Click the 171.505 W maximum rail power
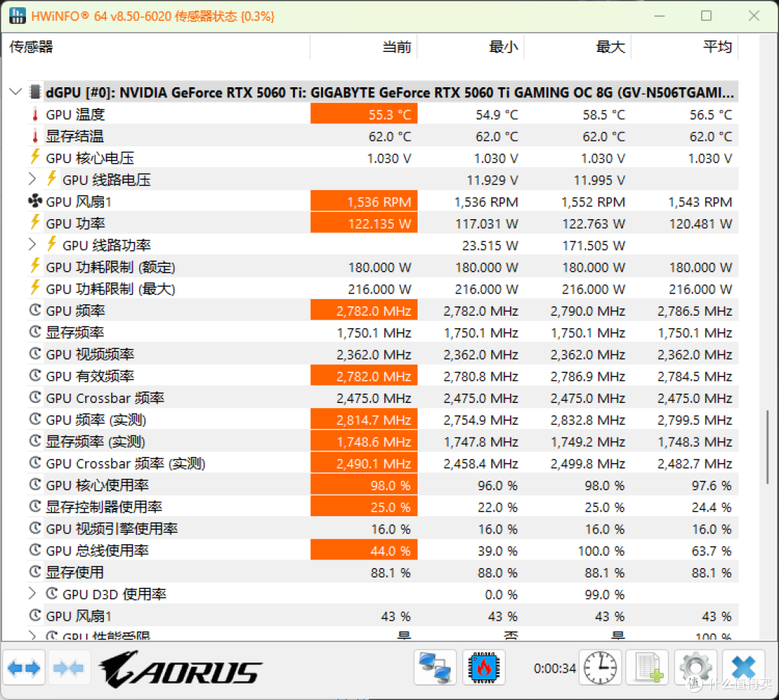This screenshot has height=700, width=779. tap(593, 245)
